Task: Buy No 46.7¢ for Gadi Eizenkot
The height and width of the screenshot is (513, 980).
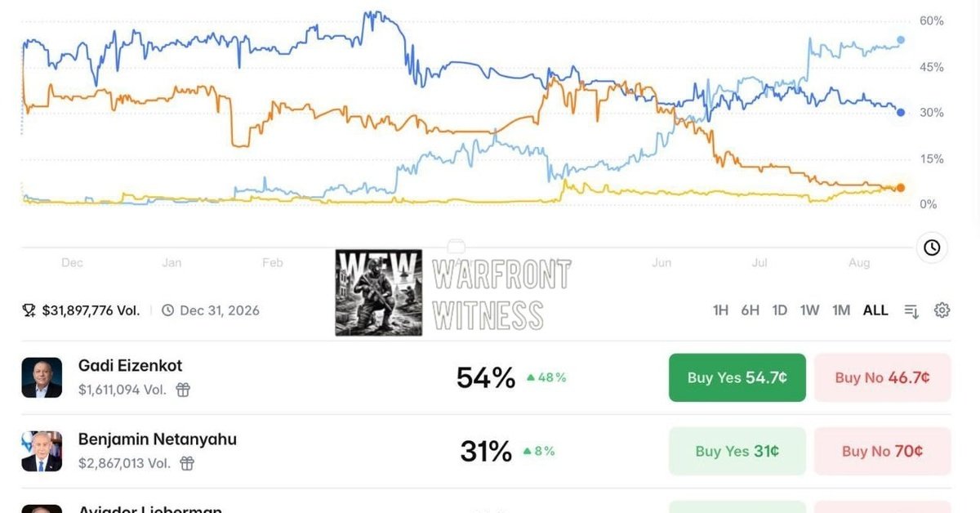Action: point(882,377)
